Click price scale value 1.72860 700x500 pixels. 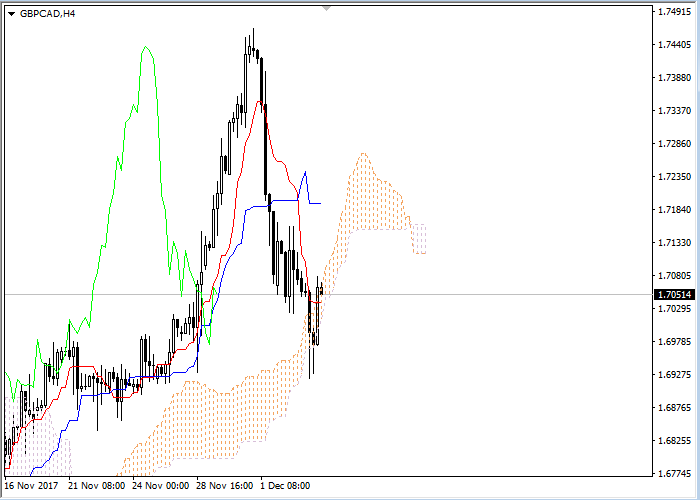[x=675, y=144]
